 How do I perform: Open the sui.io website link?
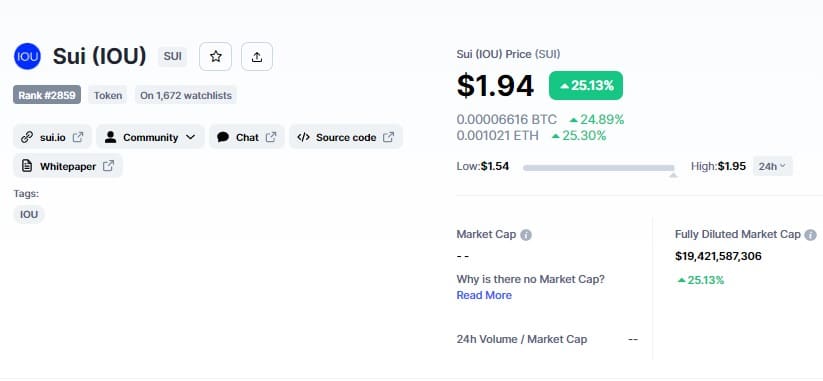click(52, 137)
